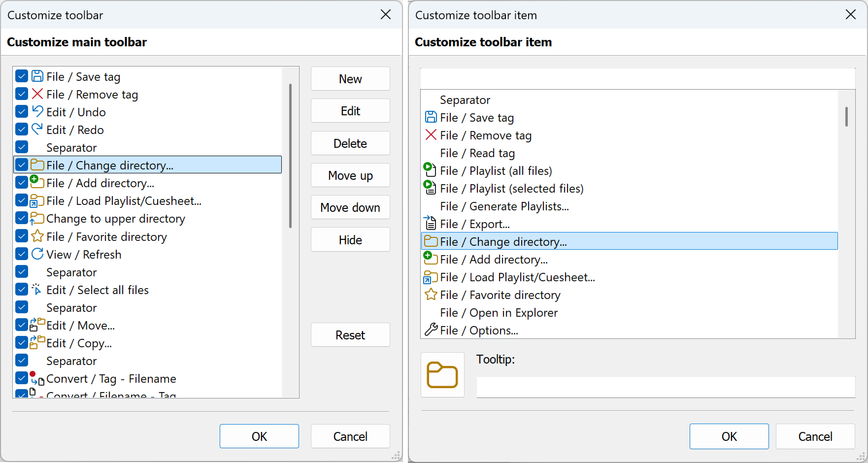This screenshot has height=463, width=868.
Task: Click the Edit / Copy folders icon
Action: point(37,343)
